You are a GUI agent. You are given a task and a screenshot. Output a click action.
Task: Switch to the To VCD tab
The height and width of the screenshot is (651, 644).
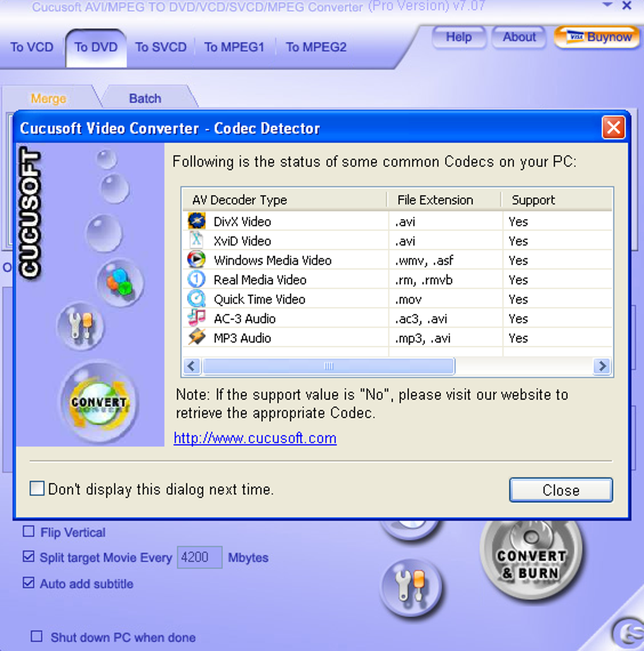click(32, 47)
